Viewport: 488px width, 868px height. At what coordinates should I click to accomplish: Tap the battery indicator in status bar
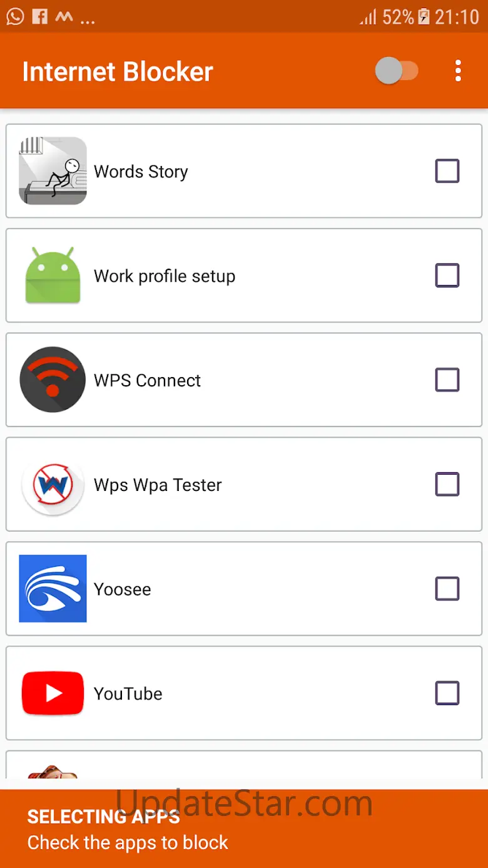pyautogui.click(x=424, y=17)
